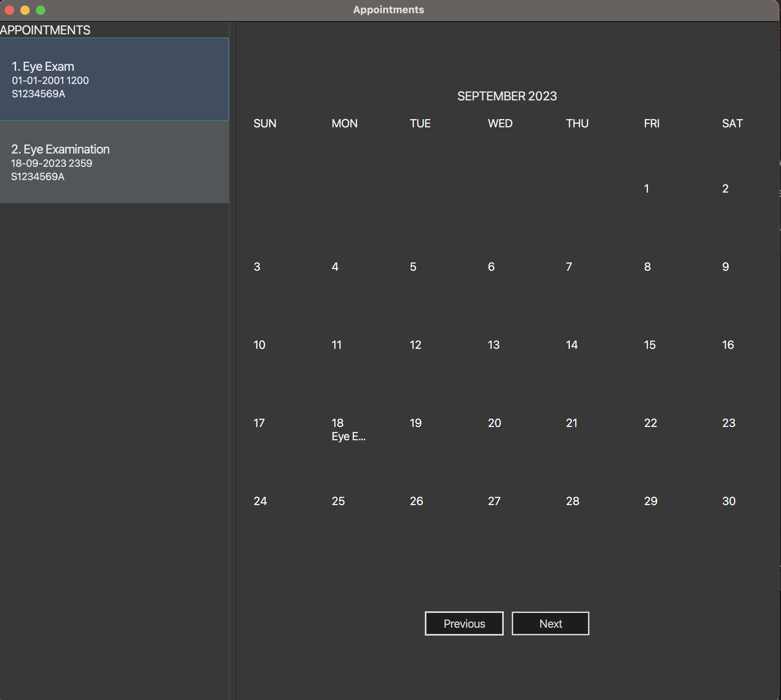The height and width of the screenshot is (700, 781).
Task: Select the Eye Exam appointment card
Action: tap(114, 79)
